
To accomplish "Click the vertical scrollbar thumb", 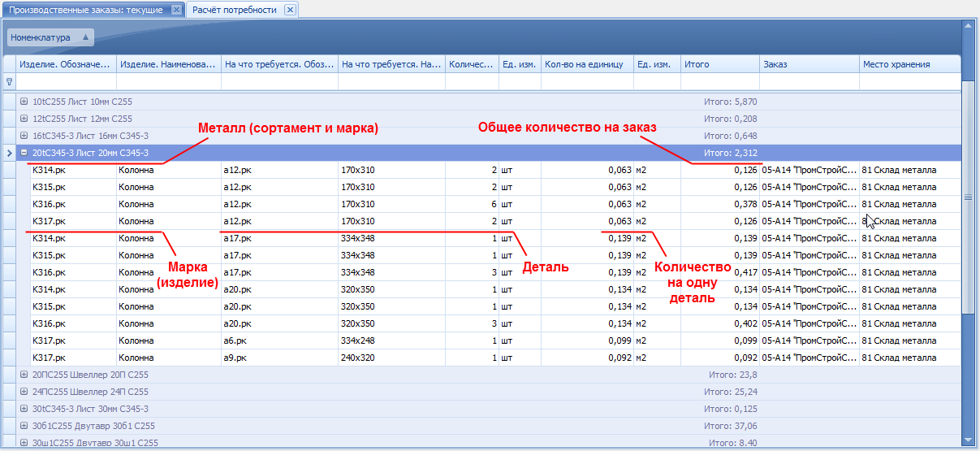I will point(967,197).
